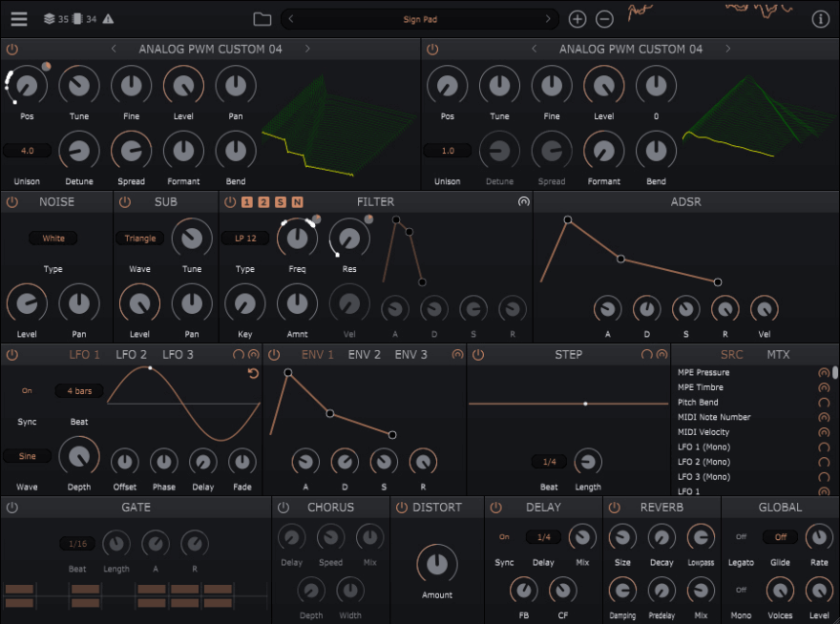Click oscillator 2 Unison value 1.0
Viewport: 840px width, 624px height.
click(x=448, y=151)
